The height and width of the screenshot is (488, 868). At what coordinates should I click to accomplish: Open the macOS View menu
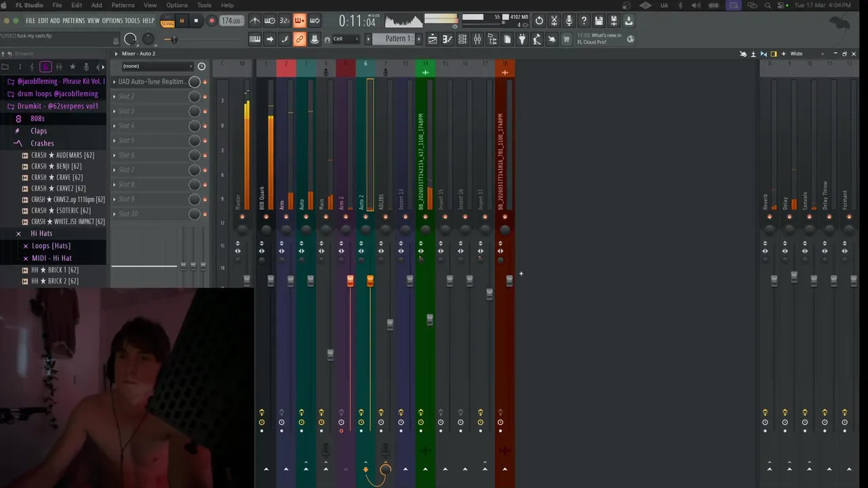151,5
